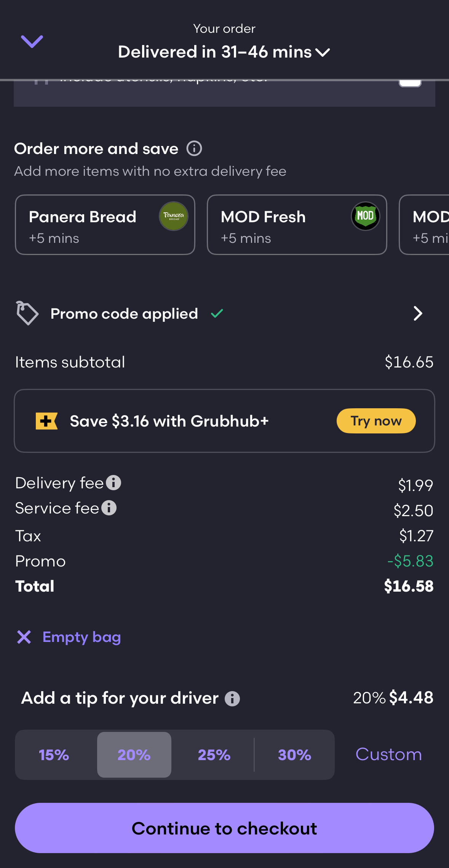Image resolution: width=449 pixels, height=868 pixels.
Task: Open driver tip info icon
Action: pyautogui.click(x=232, y=699)
